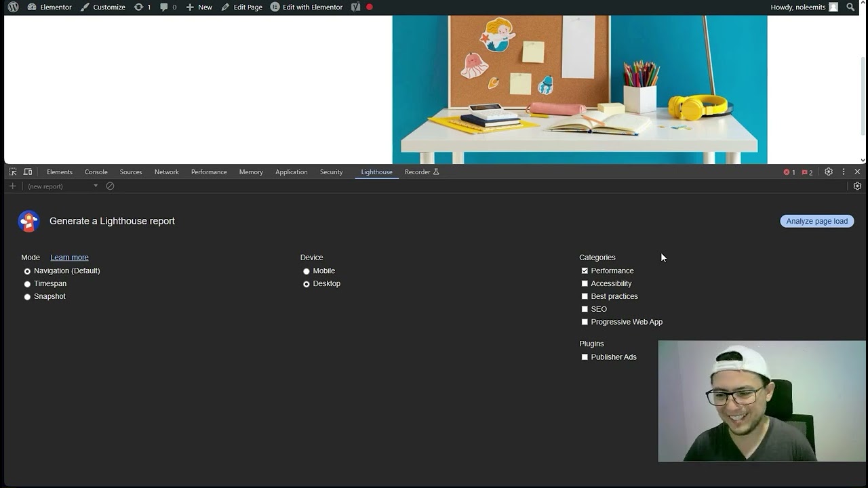Click Edit Page in admin bar
Image resolution: width=868 pixels, height=488 pixels.
tap(242, 7)
